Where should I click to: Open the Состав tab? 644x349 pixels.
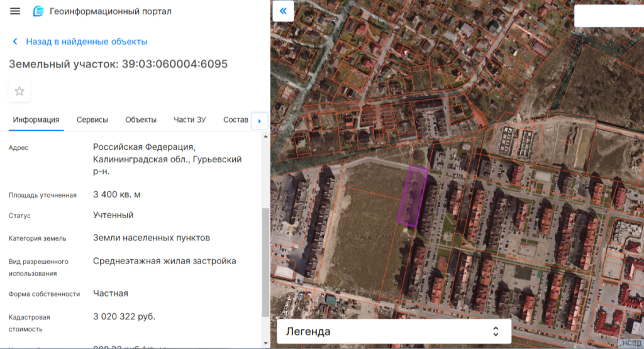pyautogui.click(x=235, y=119)
